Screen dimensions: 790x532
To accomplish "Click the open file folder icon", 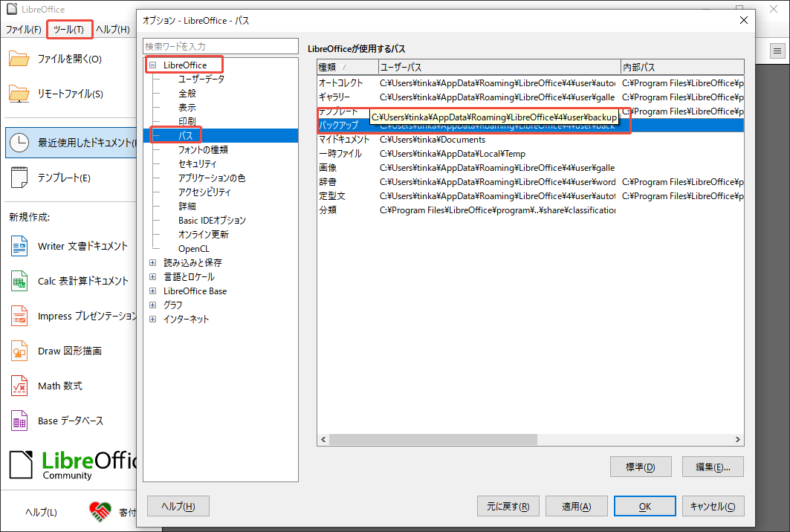I will 19,59.
